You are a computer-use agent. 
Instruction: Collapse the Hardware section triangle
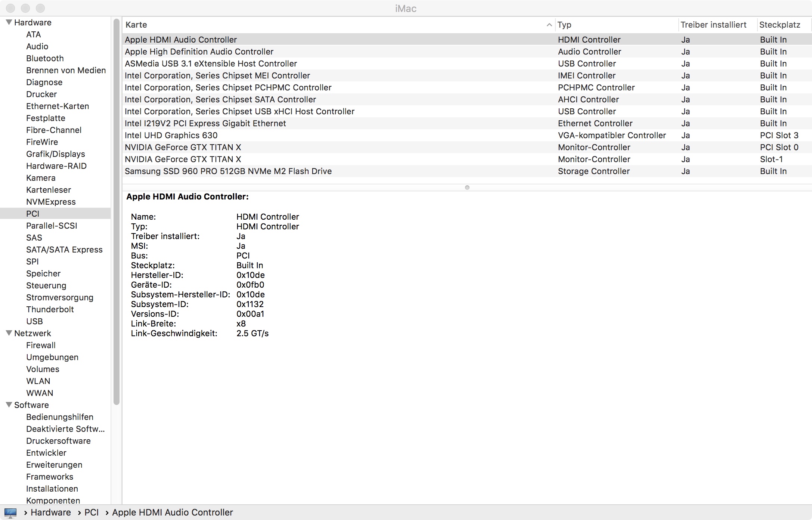point(9,22)
